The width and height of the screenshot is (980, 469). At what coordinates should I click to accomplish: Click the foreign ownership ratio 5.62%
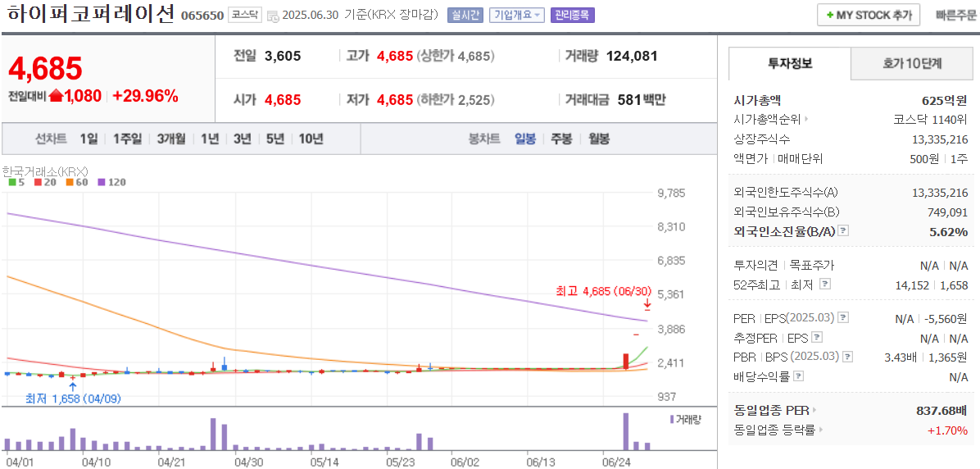(x=949, y=231)
